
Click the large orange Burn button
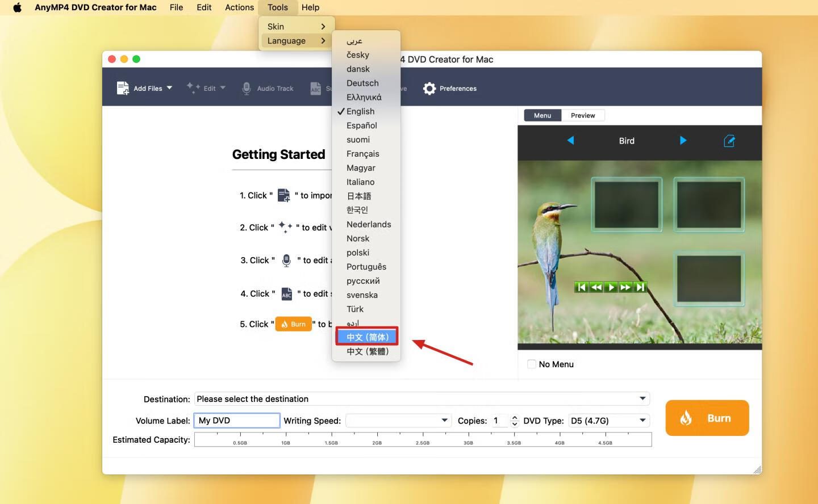pos(707,418)
